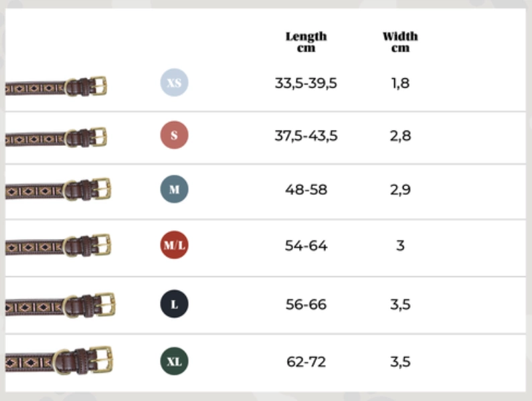Select the 48-58 length cell
Viewport: 532px width, 401px height.
point(306,189)
